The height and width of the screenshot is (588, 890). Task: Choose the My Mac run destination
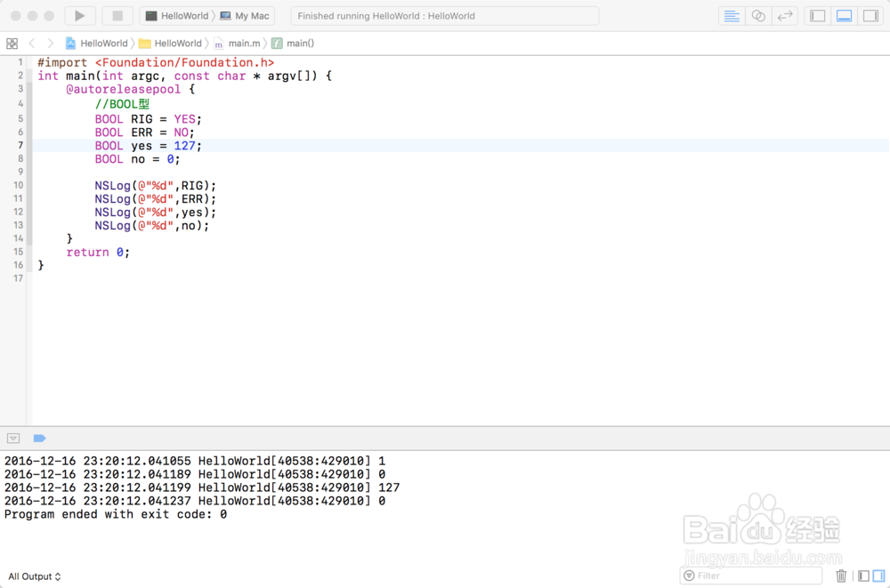point(245,16)
